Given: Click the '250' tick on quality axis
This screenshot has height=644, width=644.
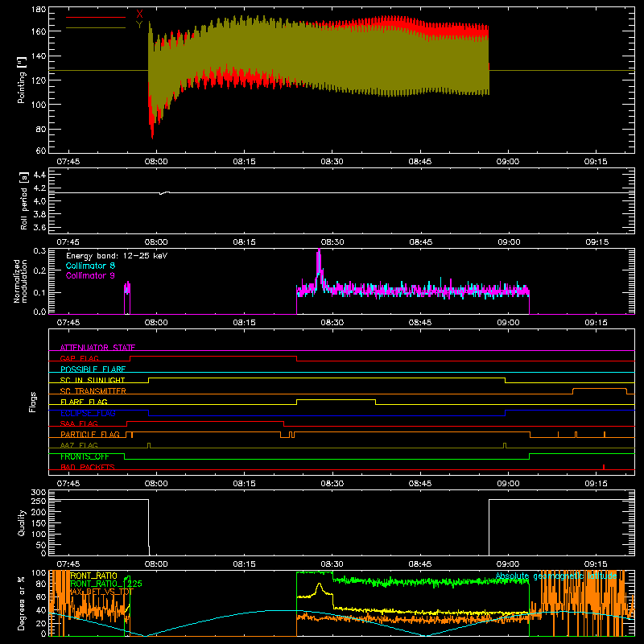Looking at the screenshot, I should [39, 501].
